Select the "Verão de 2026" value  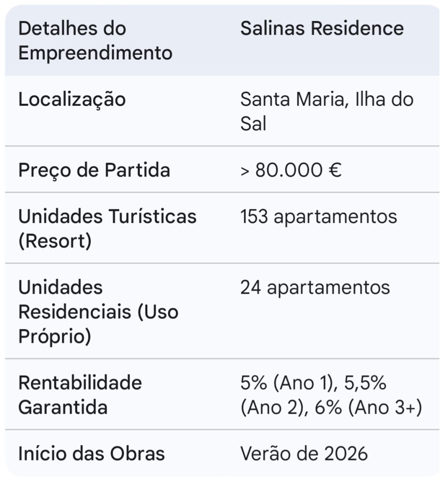(x=304, y=454)
